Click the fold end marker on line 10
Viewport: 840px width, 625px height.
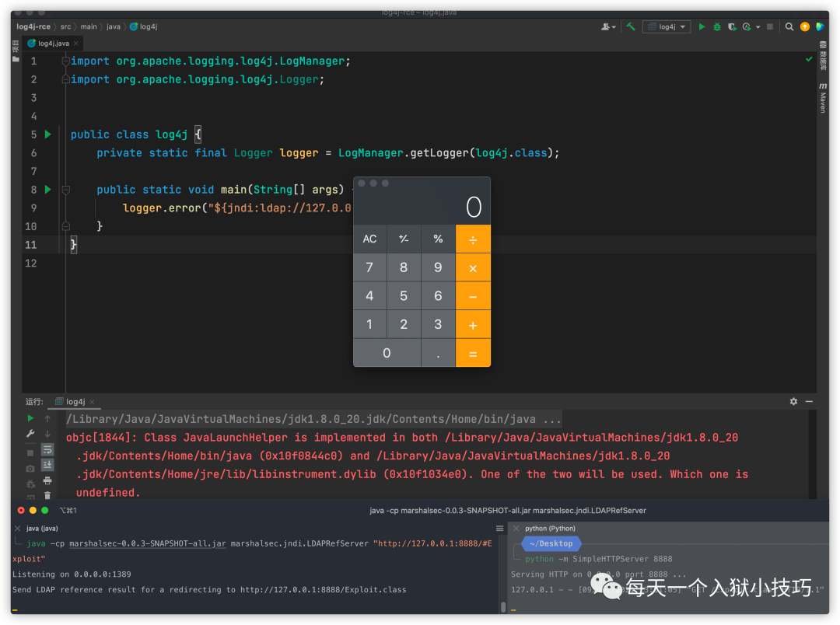click(x=65, y=226)
